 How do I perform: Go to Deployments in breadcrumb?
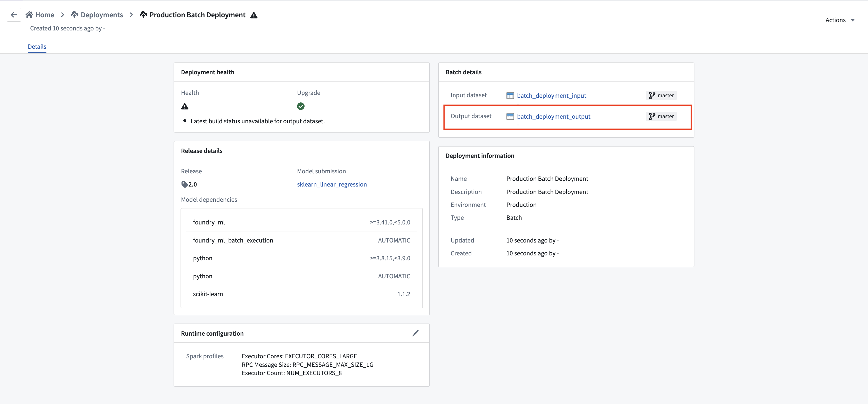pyautogui.click(x=102, y=15)
